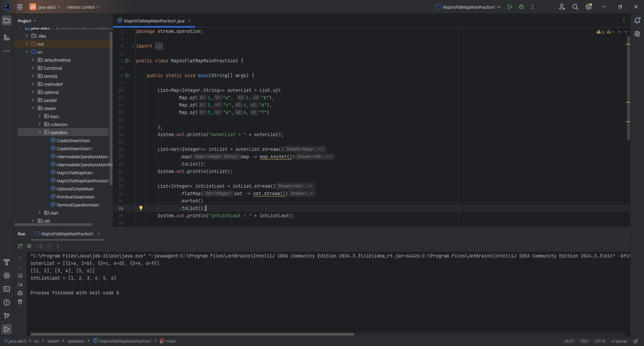This screenshot has width=644, height=346.
Task: Open the Git version control tool window
Action: (7, 316)
